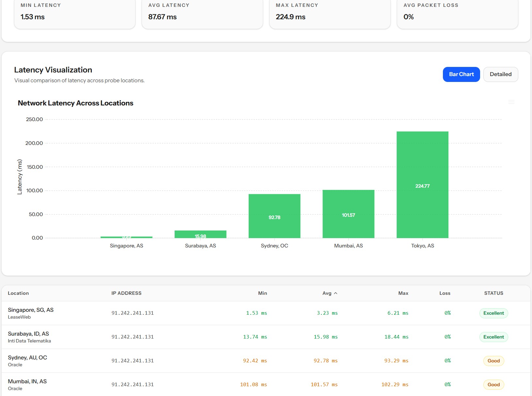Screen dimensions: 532x396
Task: Select the Surabaya, ID, AS location row
Action: tap(266, 337)
